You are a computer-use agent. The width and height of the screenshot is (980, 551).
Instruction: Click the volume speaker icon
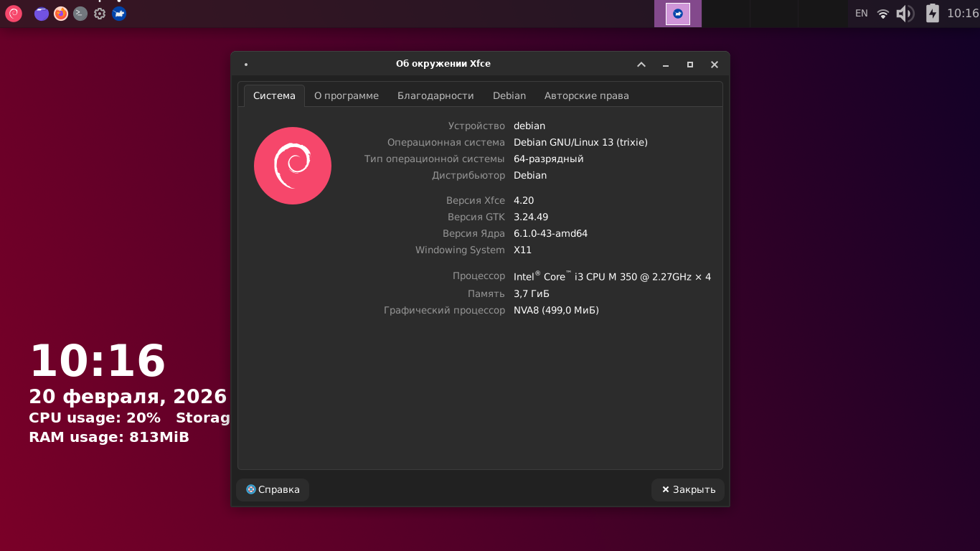coord(904,14)
